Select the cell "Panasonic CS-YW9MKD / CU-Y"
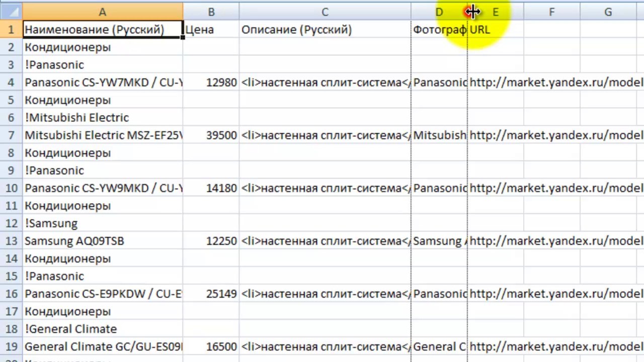This screenshot has width=644, height=362. click(103, 188)
